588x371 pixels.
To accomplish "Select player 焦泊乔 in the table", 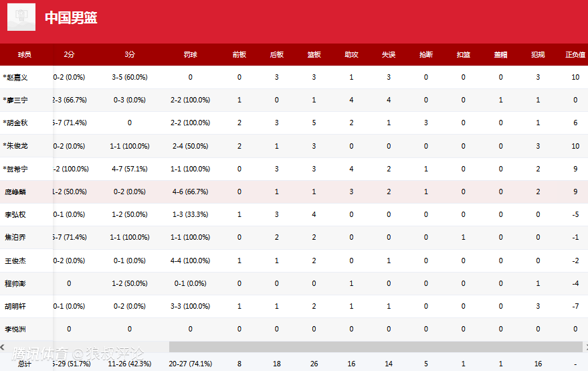I will click(x=15, y=237).
